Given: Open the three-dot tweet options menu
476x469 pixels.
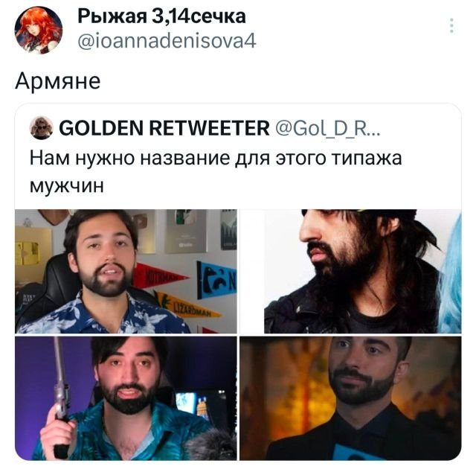Looking at the screenshot, I should 451,25.
